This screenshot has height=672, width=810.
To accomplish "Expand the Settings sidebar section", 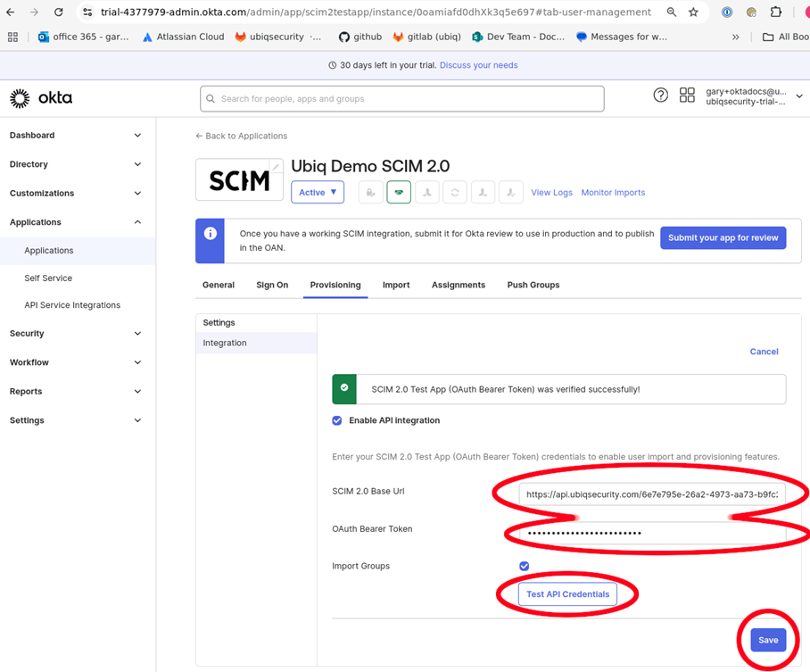I will coord(76,420).
